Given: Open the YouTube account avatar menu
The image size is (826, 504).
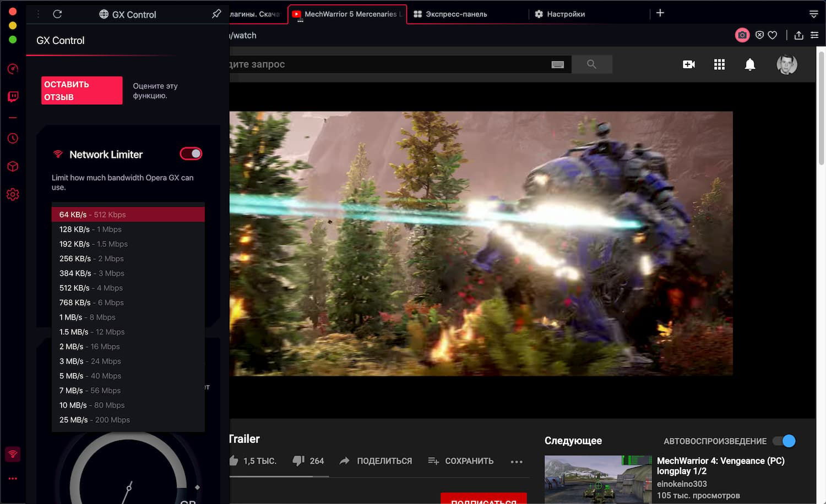Looking at the screenshot, I should pos(787,64).
